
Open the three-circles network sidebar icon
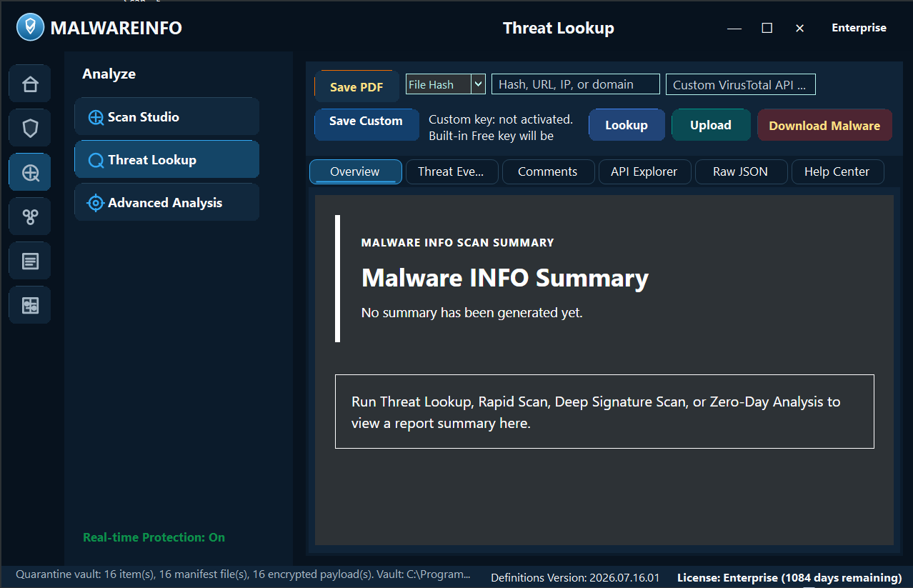(x=30, y=217)
